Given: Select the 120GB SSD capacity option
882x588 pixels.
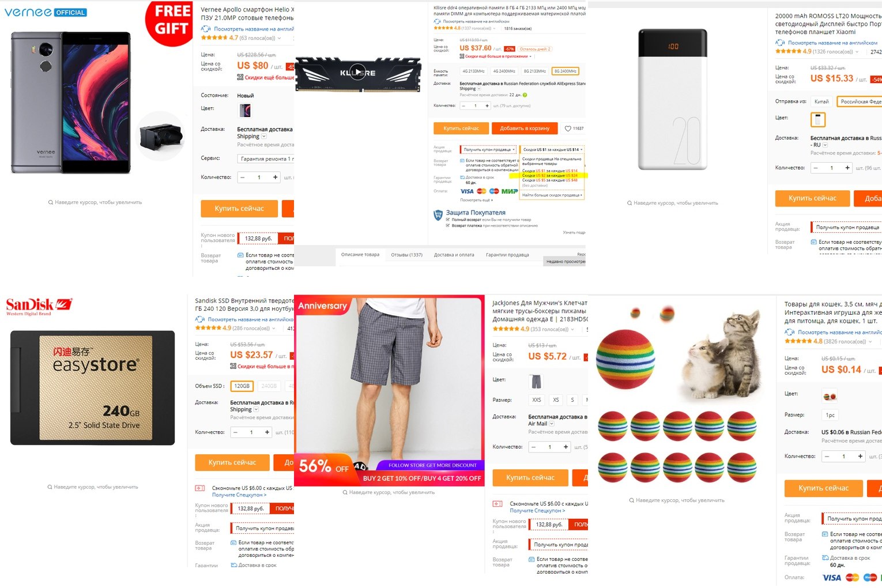Looking at the screenshot, I should (x=242, y=386).
